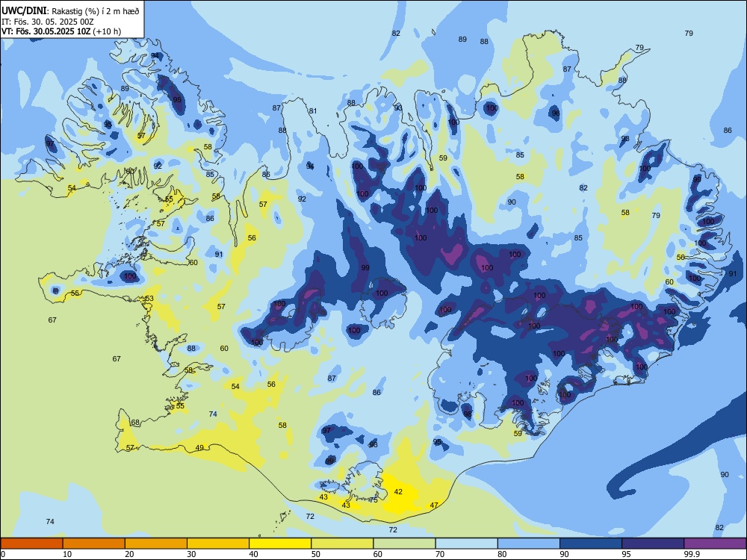Click the legend tick label 30
The image size is (747, 560).
(x=191, y=554)
